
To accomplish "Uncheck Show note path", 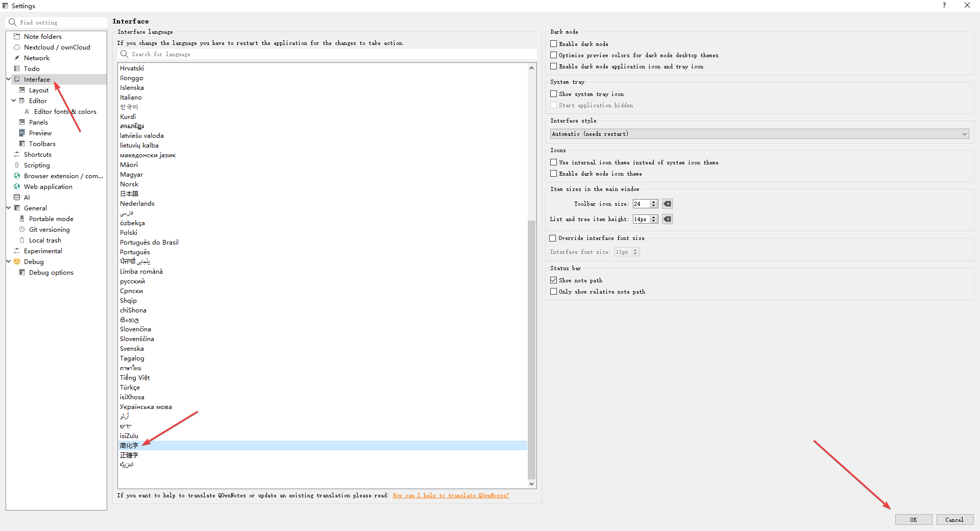I will point(553,280).
